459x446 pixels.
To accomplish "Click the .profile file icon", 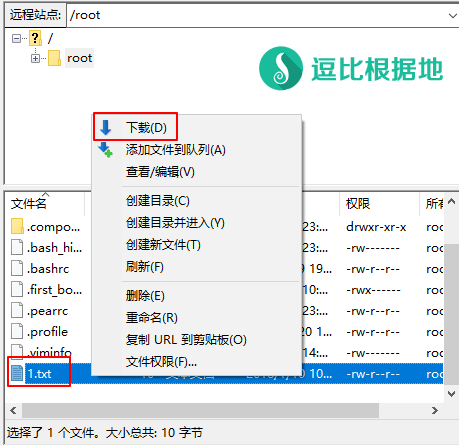I will 17,331.
